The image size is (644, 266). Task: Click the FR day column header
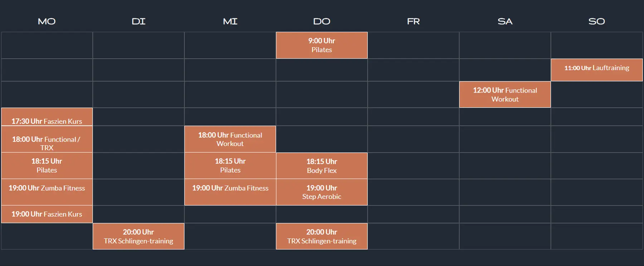(413, 21)
